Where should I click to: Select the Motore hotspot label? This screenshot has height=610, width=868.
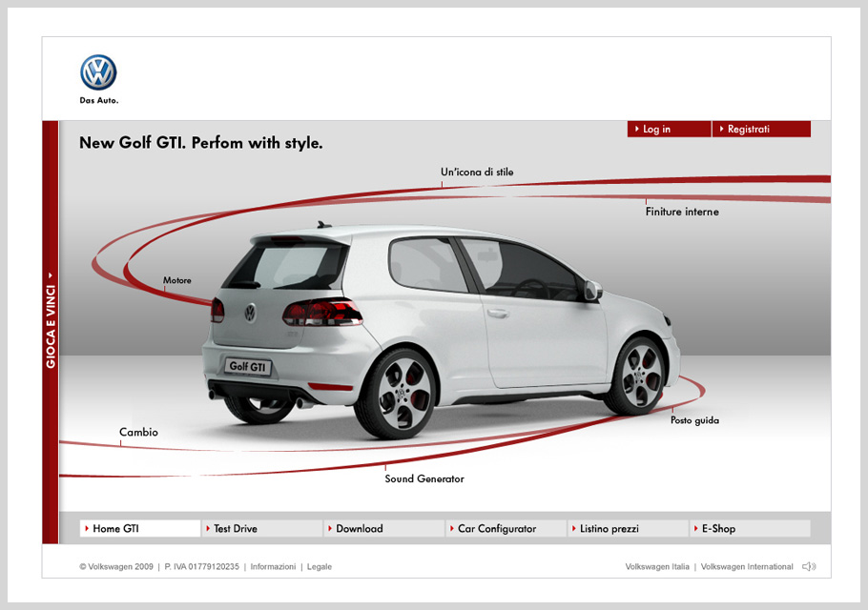tap(177, 280)
